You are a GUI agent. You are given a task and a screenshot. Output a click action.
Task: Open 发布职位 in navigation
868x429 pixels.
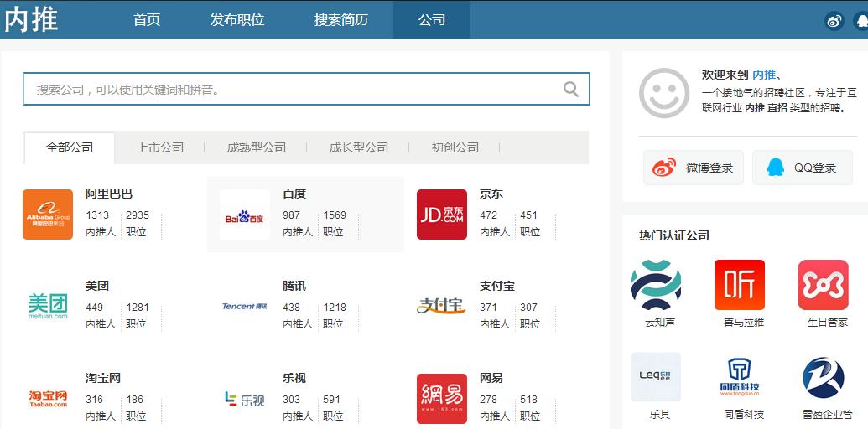(237, 20)
